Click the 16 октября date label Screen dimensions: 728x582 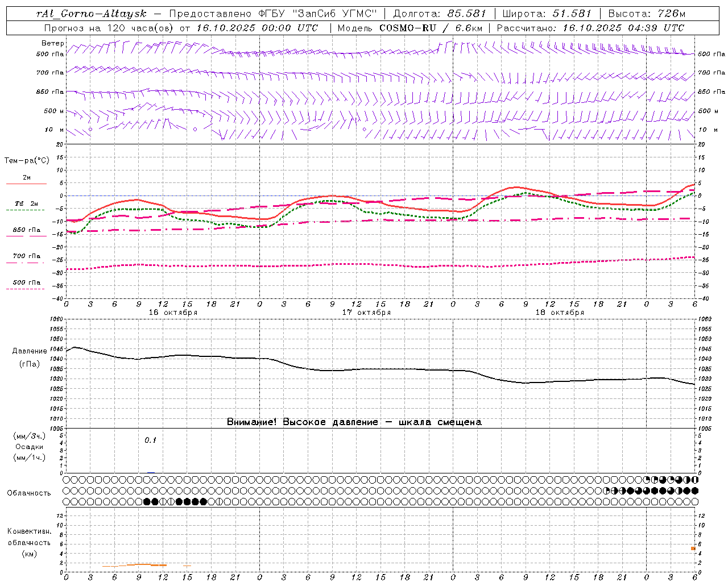click(x=173, y=313)
